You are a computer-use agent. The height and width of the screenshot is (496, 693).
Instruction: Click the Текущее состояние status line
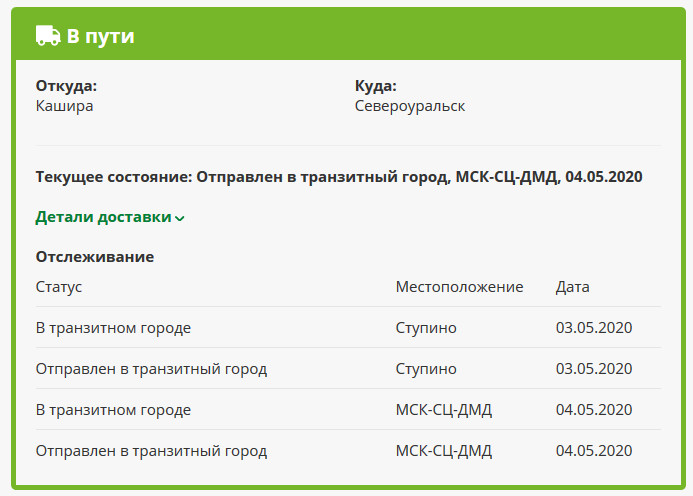click(338, 177)
